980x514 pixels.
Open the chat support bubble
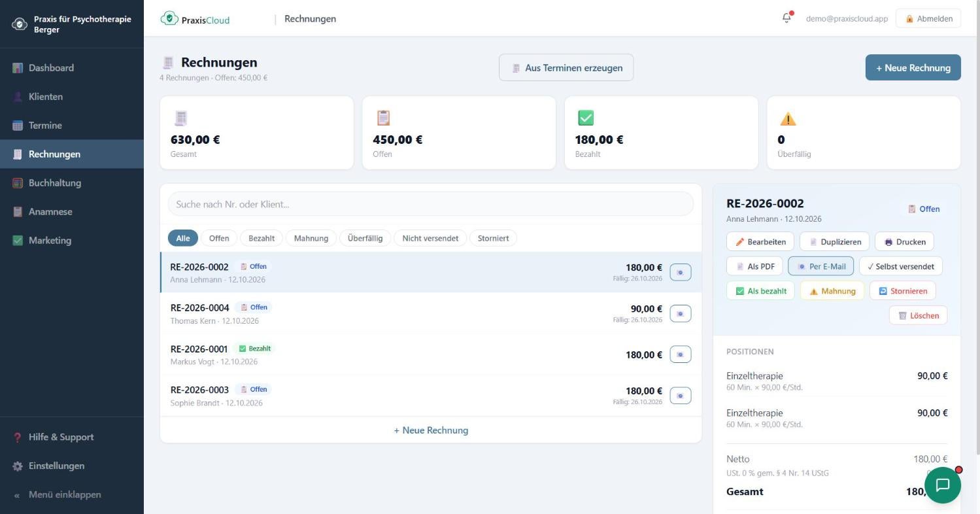pyautogui.click(x=942, y=485)
